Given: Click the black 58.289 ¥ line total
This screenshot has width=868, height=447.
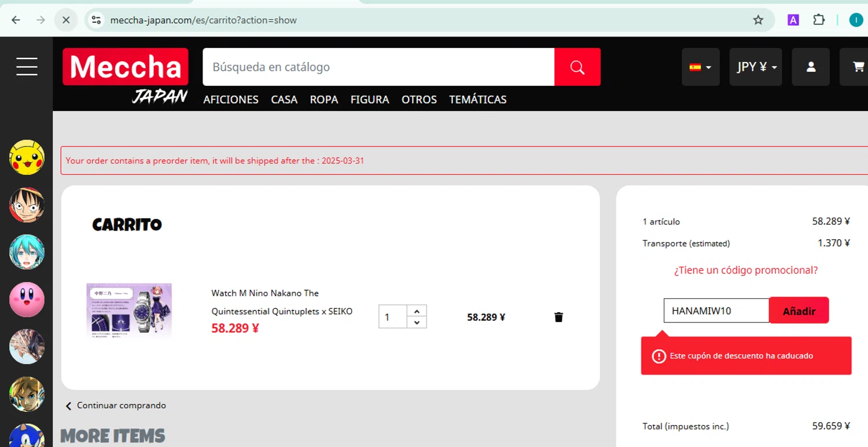Looking at the screenshot, I should pos(486,317).
